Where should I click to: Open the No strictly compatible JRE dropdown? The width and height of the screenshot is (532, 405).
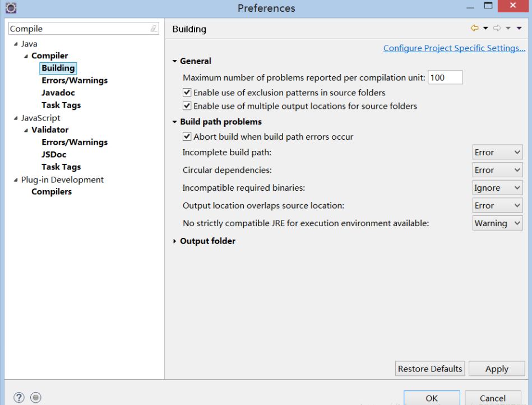pyautogui.click(x=497, y=223)
